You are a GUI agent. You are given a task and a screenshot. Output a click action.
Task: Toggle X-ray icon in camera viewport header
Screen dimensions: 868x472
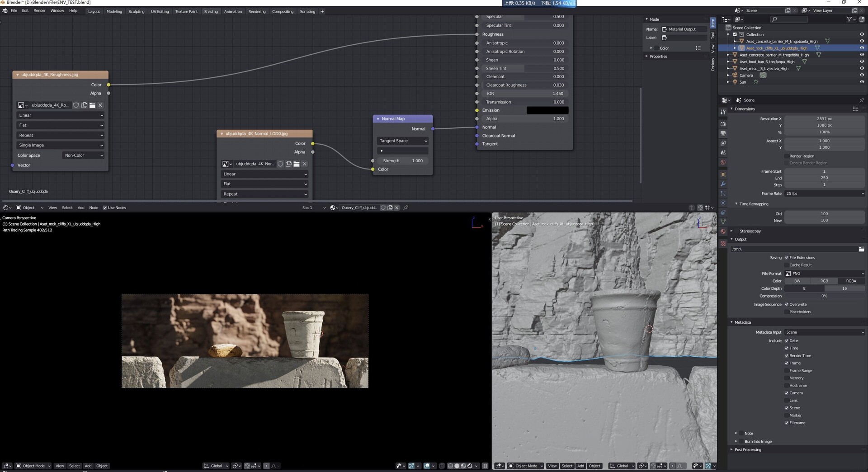pyautogui.click(x=442, y=466)
